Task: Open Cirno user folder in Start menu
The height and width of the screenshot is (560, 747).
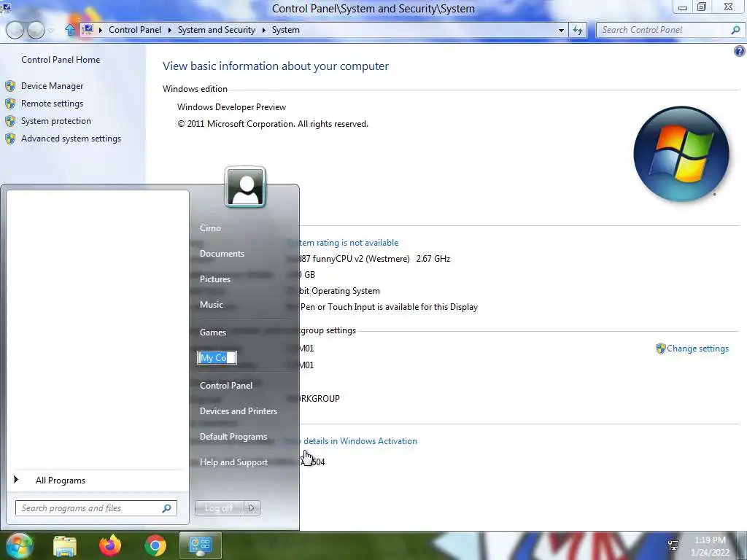Action: (210, 228)
